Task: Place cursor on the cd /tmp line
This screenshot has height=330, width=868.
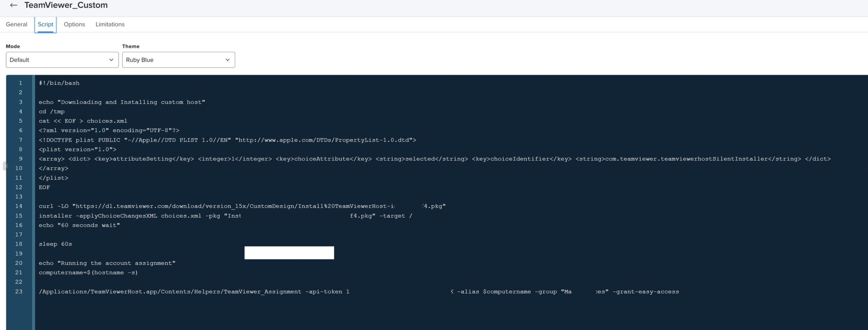Action: (x=52, y=111)
